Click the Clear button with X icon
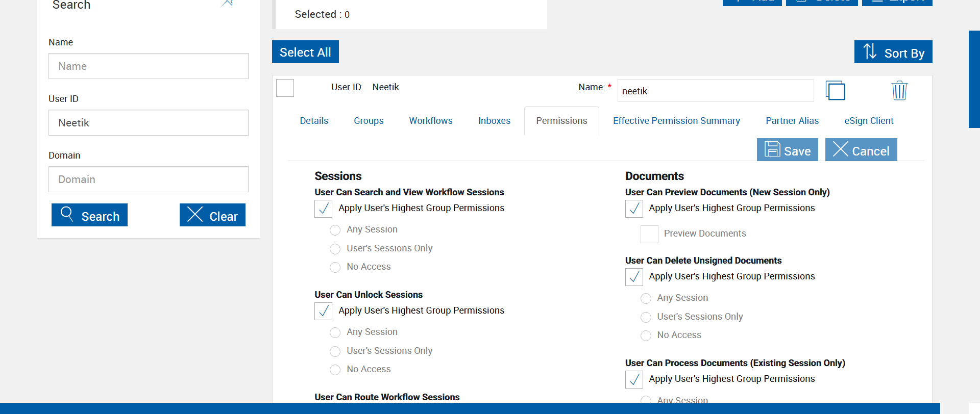This screenshot has width=980, height=414. [212, 215]
